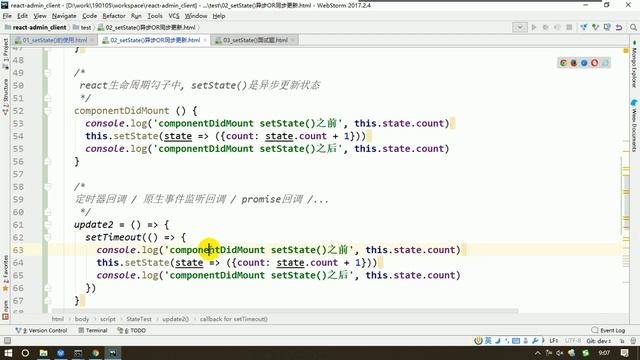Viewport: 640px width, 360px height.
Task: Open the Tools menu
Action: 155,16
